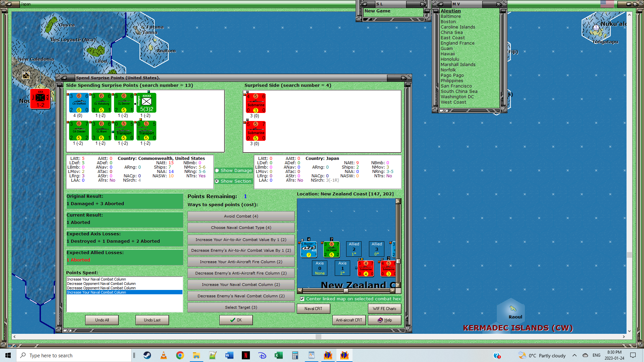Open the WIF FE Charts
644x362 pixels.
[384, 309]
